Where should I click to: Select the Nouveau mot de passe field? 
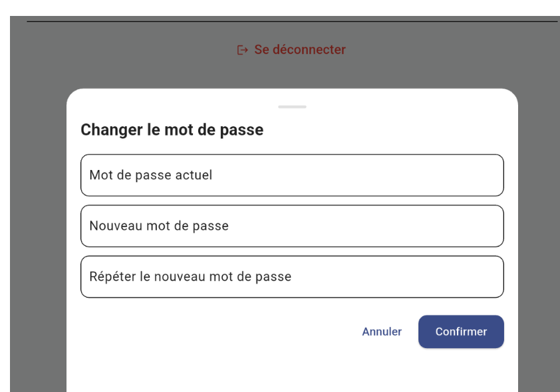coord(292,226)
